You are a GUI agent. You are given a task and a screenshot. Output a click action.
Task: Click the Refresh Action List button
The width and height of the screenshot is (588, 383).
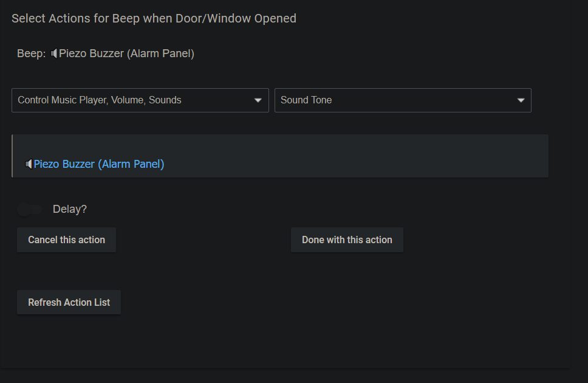(x=69, y=302)
